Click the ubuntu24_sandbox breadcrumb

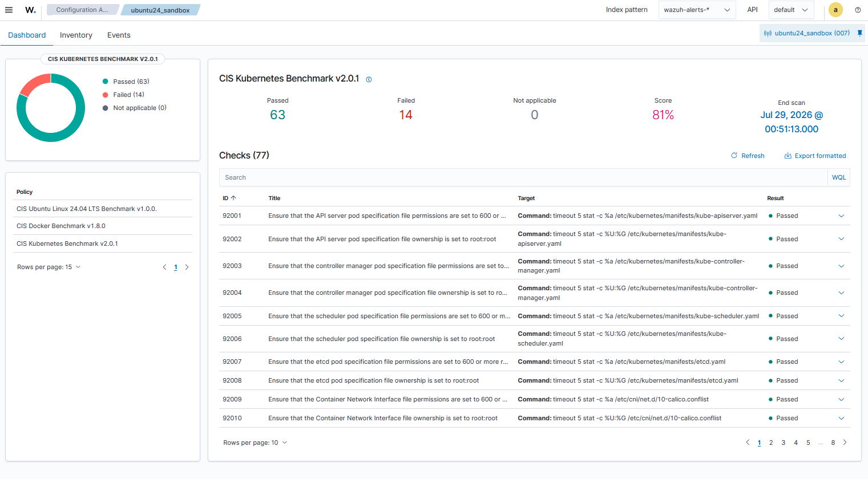(160, 10)
